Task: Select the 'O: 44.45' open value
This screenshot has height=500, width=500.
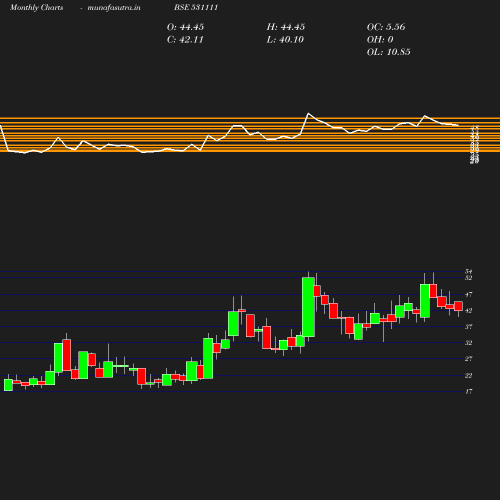Action: [x=185, y=27]
